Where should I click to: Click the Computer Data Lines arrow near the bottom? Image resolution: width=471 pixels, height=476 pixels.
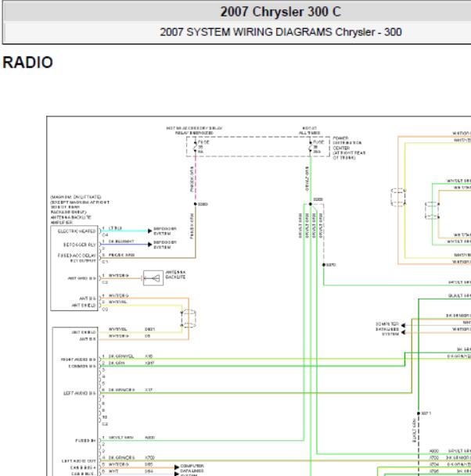pyautogui.click(x=177, y=467)
